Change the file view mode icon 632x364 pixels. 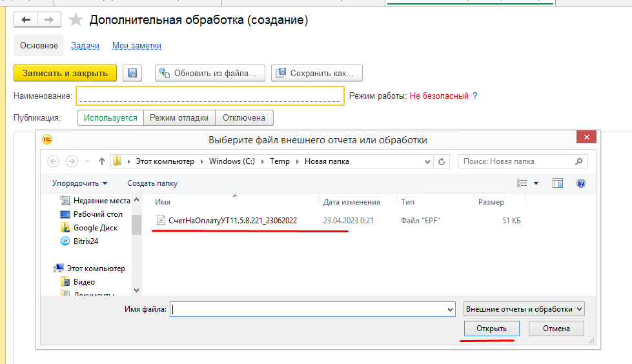click(522, 183)
